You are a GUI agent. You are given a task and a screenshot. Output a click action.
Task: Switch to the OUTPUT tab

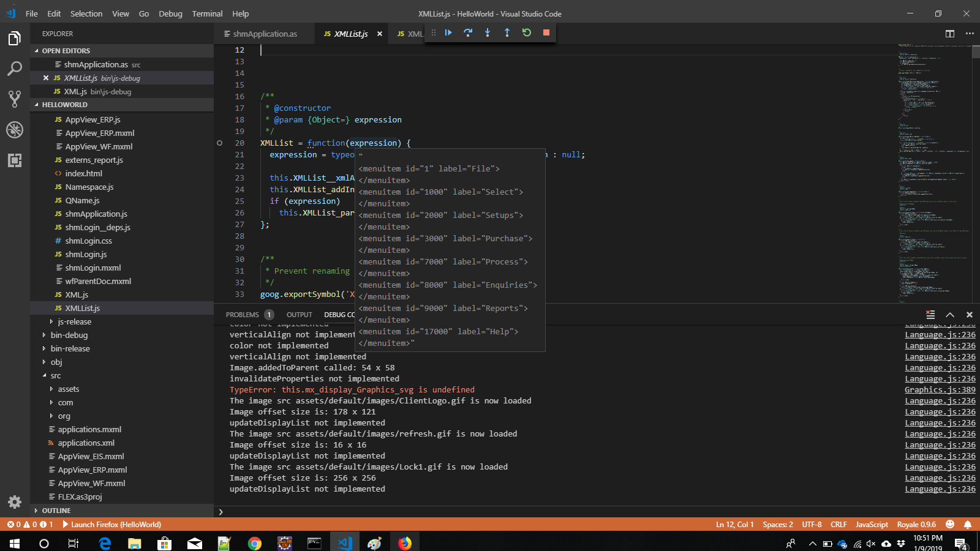(300, 314)
